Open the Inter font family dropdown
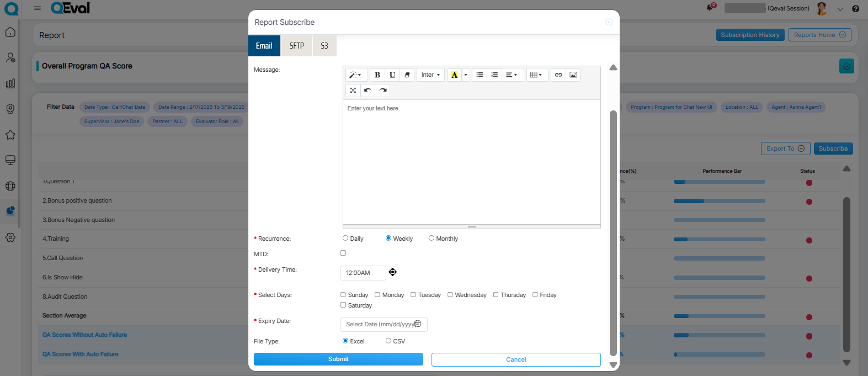Screen dimensions: 868x376 point(430,75)
